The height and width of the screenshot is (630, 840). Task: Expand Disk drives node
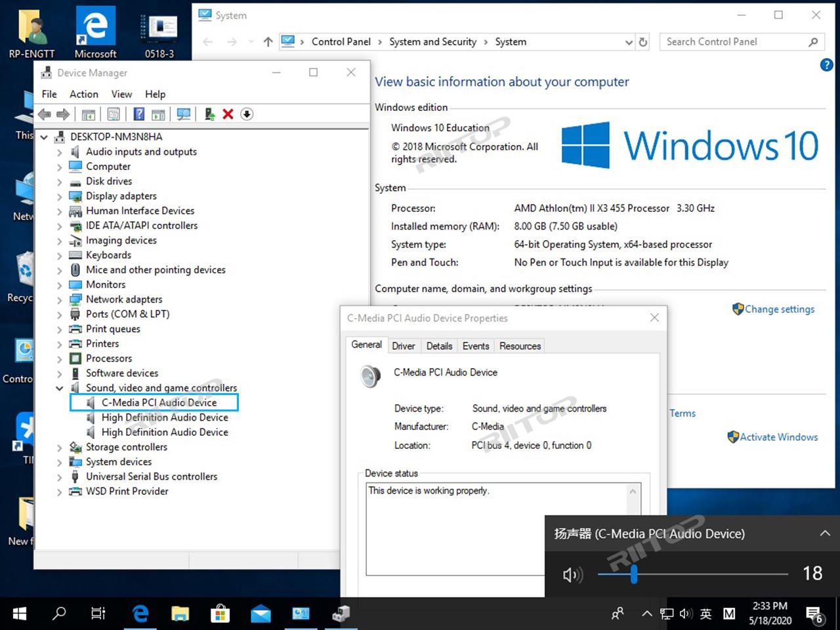pyautogui.click(x=60, y=182)
